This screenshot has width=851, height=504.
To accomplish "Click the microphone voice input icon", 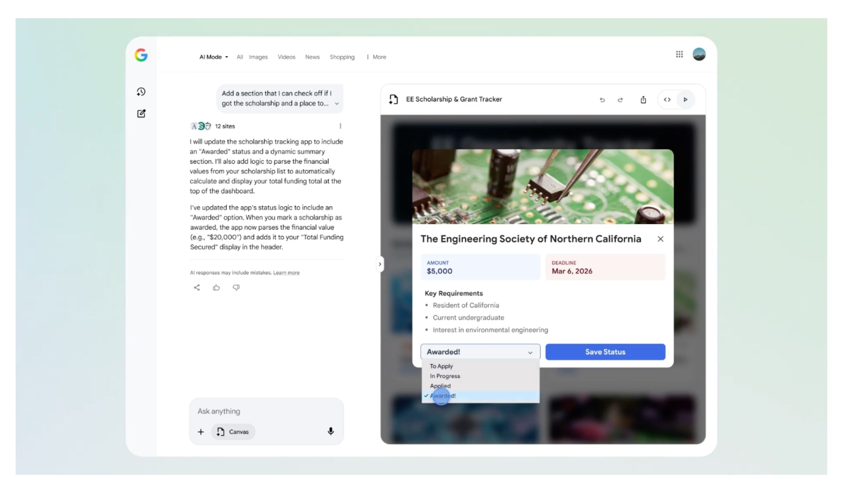I will 331,431.
